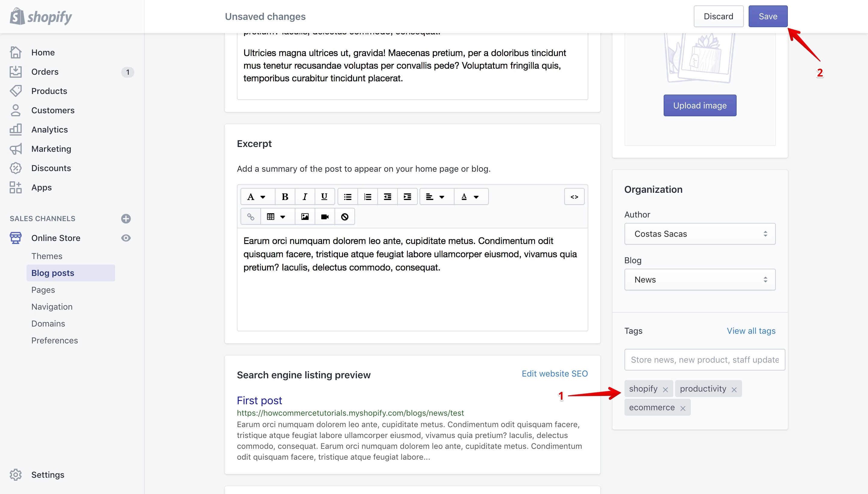Add a new sales channel

[x=126, y=218]
